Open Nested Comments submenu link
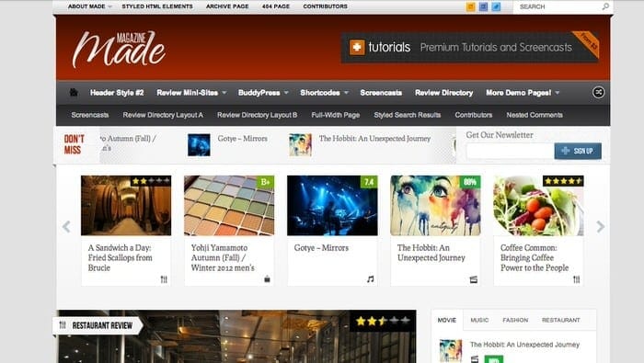Image resolution: width=644 pixels, height=363 pixels. pos(535,115)
